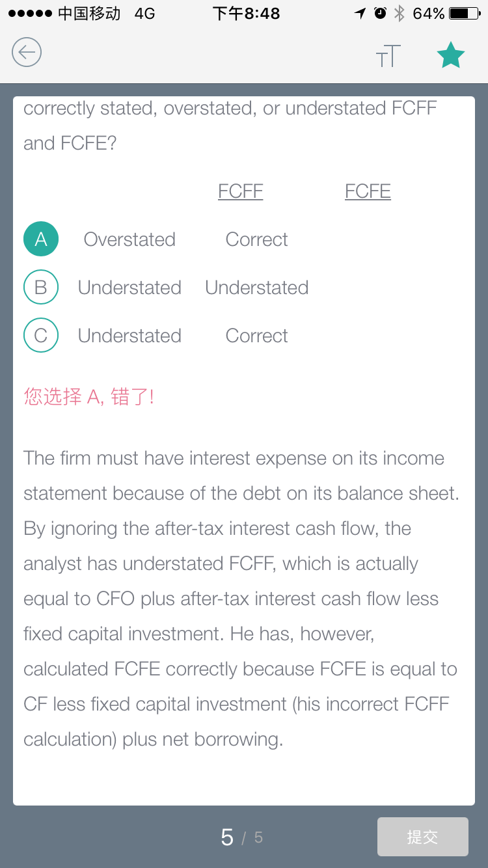The image size is (488, 868).
Task: Tap the Bluetooth icon in status bar
Action: coord(400,14)
